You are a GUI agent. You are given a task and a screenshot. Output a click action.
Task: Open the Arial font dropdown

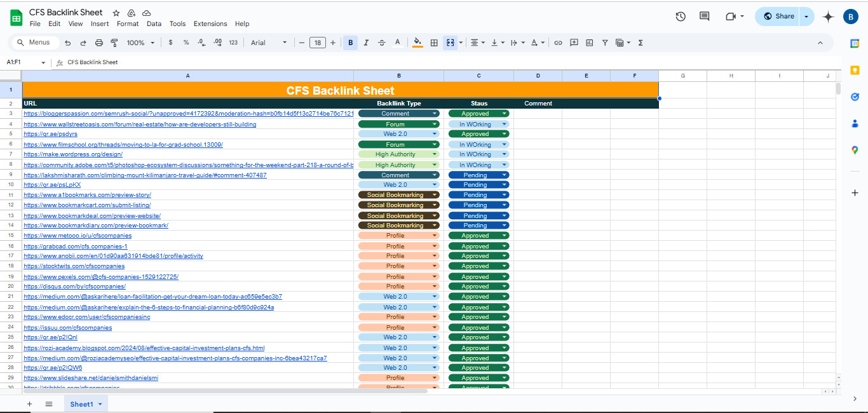click(x=269, y=43)
